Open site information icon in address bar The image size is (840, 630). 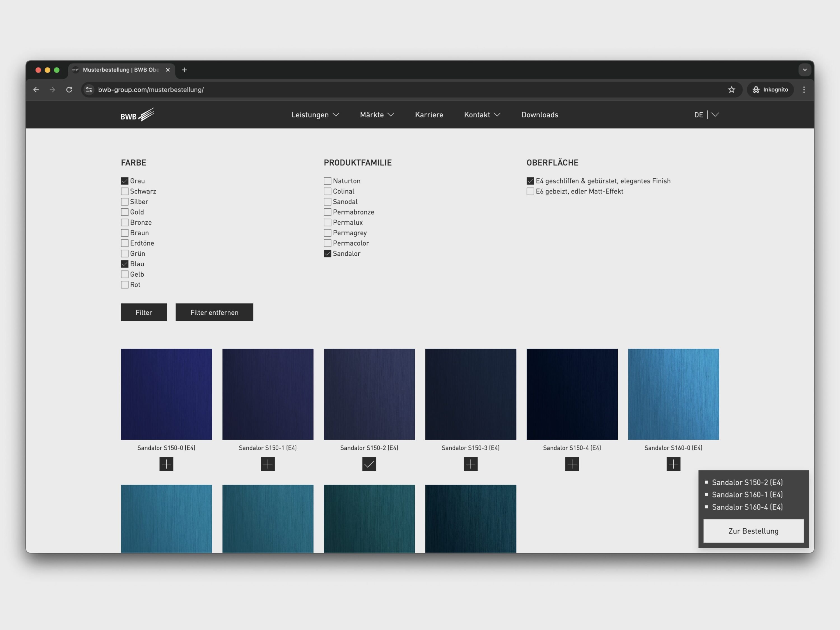coord(89,90)
